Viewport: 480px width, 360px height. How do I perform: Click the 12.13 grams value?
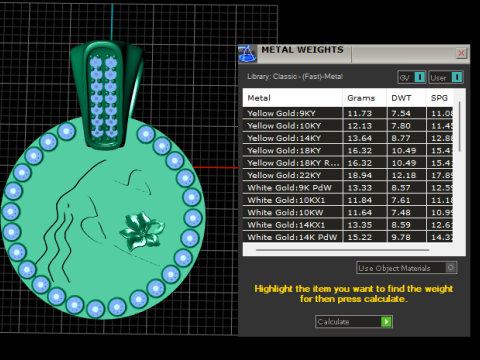360,126
